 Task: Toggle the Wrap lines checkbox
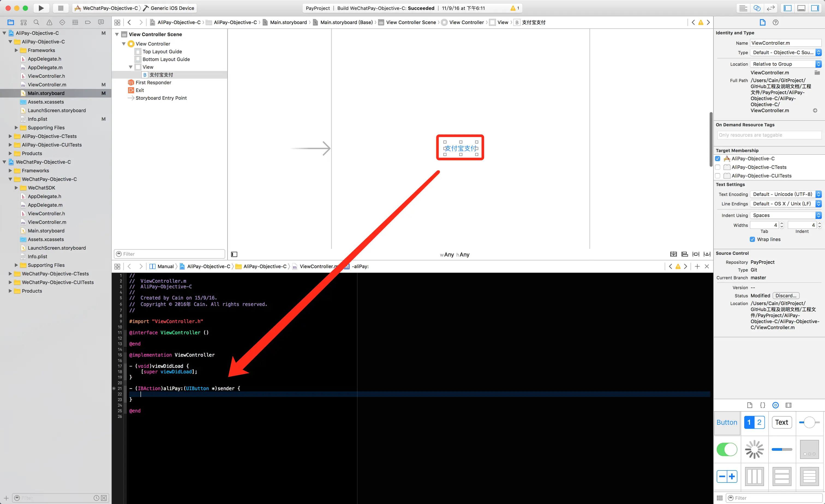point(752,239)
